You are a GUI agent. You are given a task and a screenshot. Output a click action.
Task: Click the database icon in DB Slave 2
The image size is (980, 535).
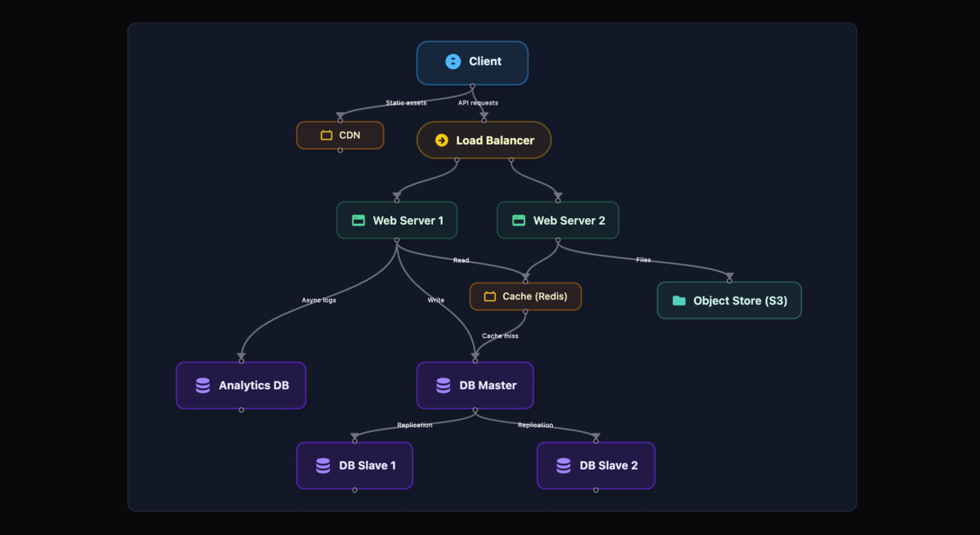tap(561, 466)
